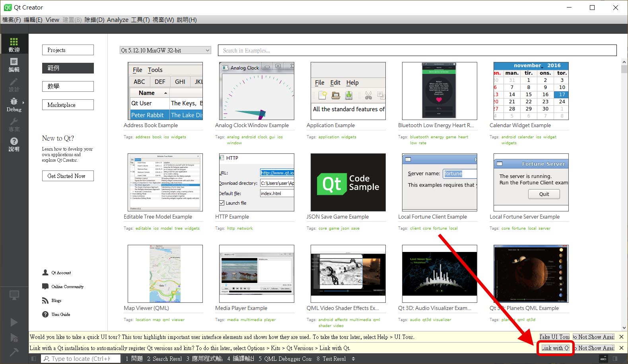Toggle right sidebar icon in status bar
This screenshot has width=628, height=364.
[615, 359]
